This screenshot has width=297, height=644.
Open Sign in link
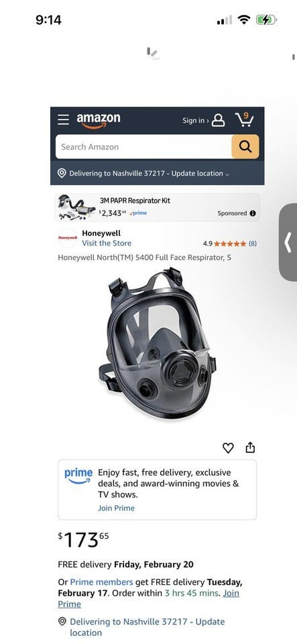pyautogui.click(x=196, y=120)
